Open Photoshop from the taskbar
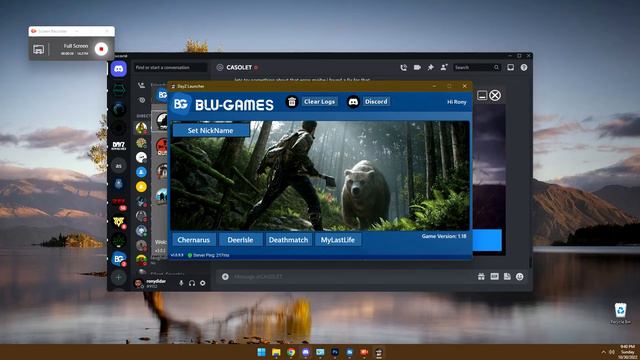640x360 pixels. 335,352
